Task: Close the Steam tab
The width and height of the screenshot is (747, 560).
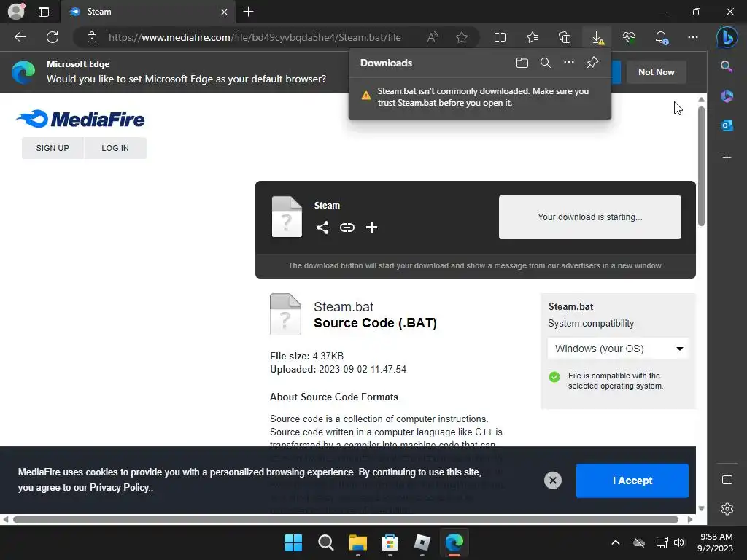Action: pos(224,12)
